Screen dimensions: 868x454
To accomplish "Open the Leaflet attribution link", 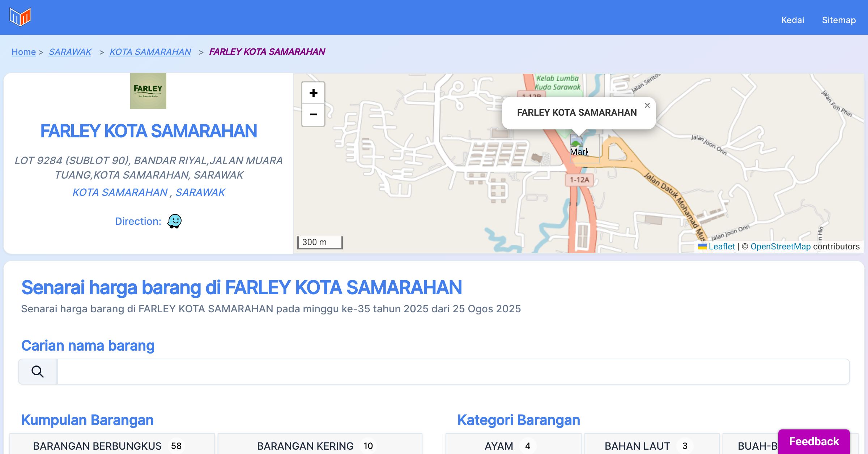I will pos(722,247).
